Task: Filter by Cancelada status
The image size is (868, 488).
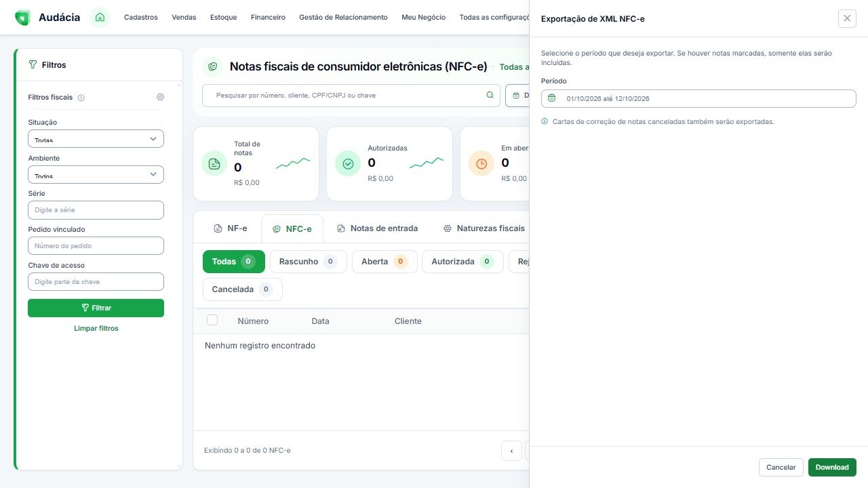Action: point(243,289)
